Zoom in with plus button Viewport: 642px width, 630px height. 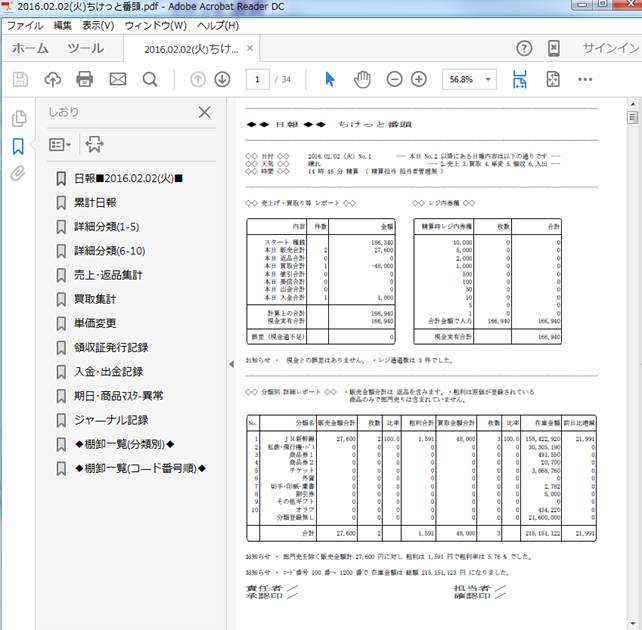click(x=419, y=79)
